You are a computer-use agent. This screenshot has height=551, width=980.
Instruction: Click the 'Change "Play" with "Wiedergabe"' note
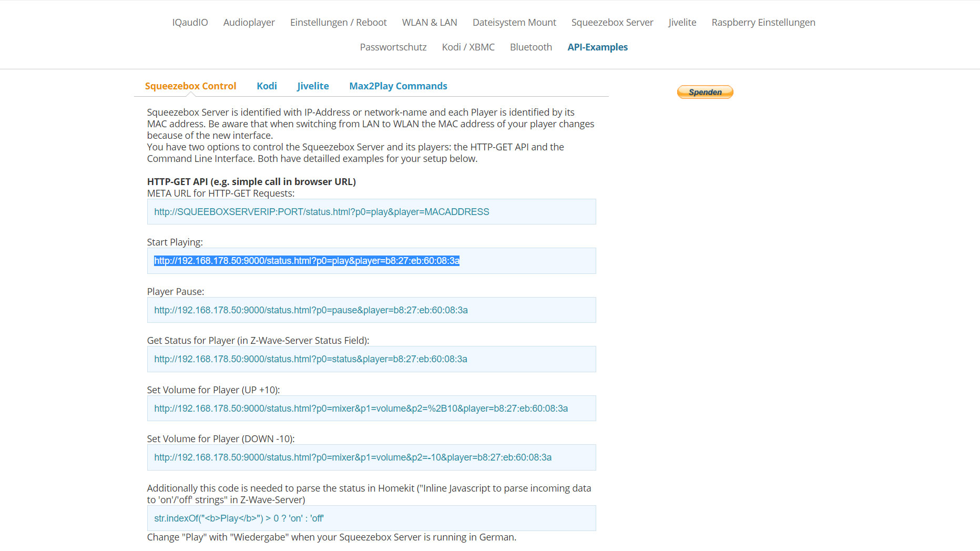pos(332,537)
